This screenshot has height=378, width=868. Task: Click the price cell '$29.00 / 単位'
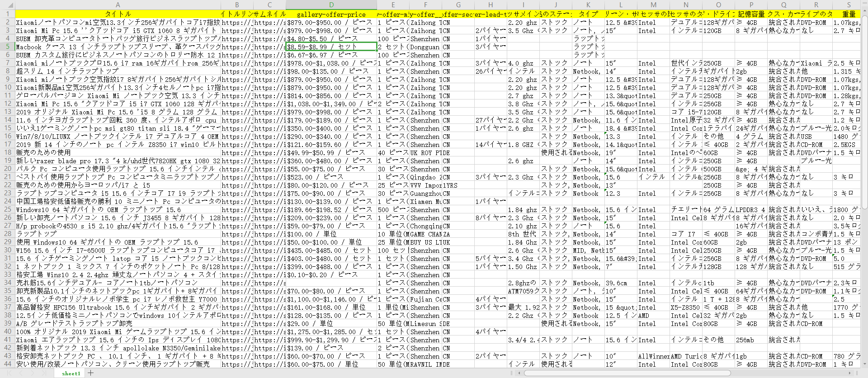[331, 323]
